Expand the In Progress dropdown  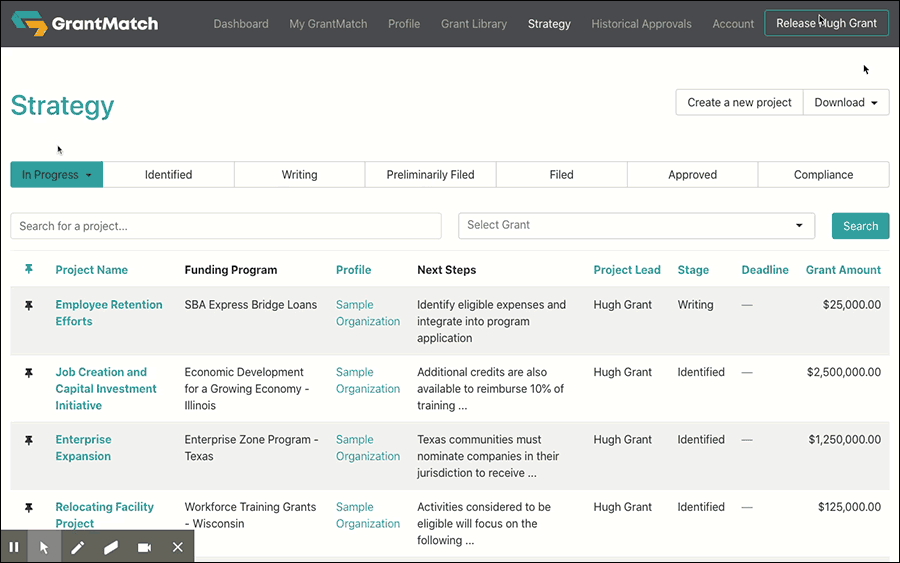pos(57,175)
